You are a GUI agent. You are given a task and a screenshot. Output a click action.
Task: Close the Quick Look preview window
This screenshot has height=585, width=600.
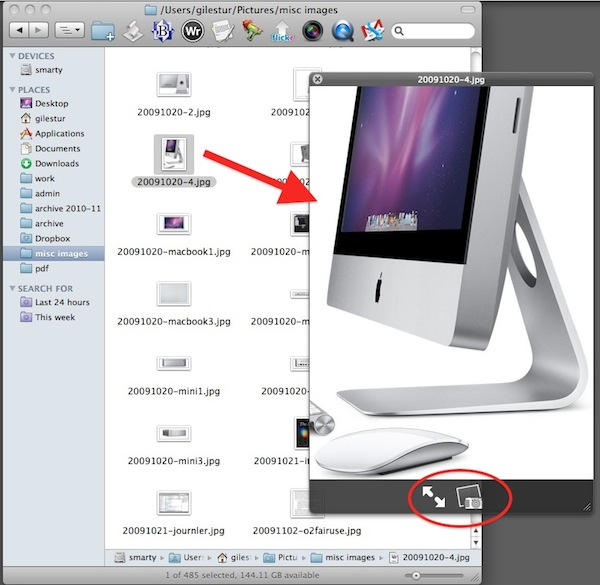(317, 79)
